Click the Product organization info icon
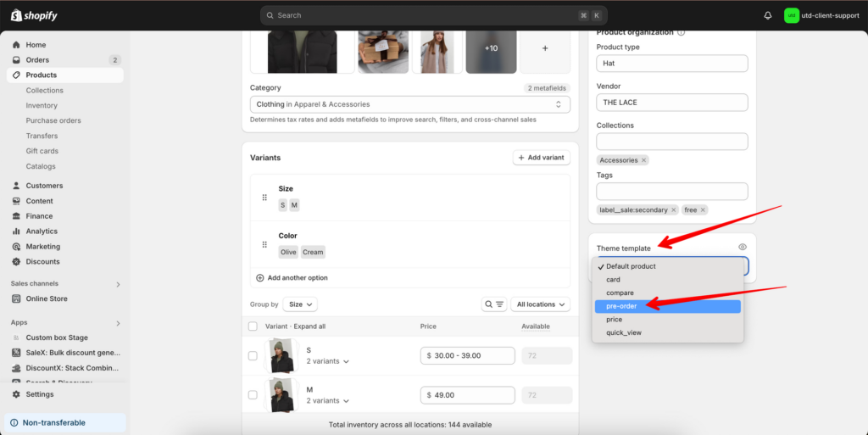This screenshot has width=868, height=435. pos(681,33)
